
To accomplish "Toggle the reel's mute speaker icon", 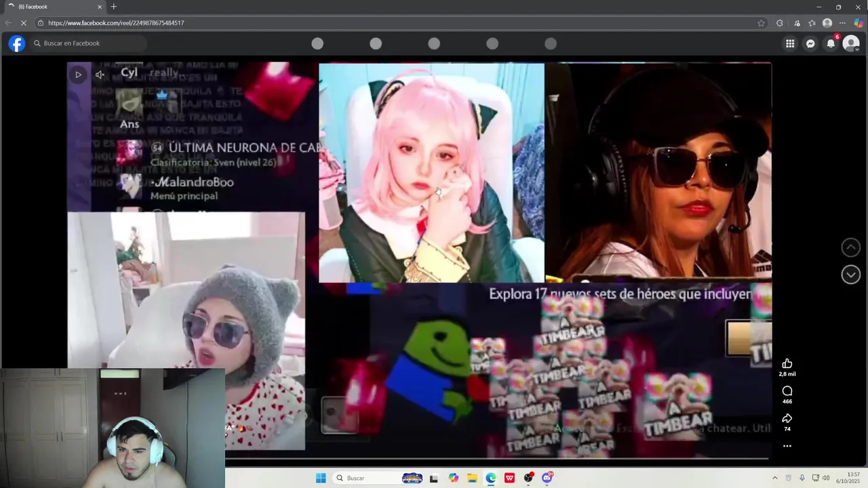I will point(100,75).
